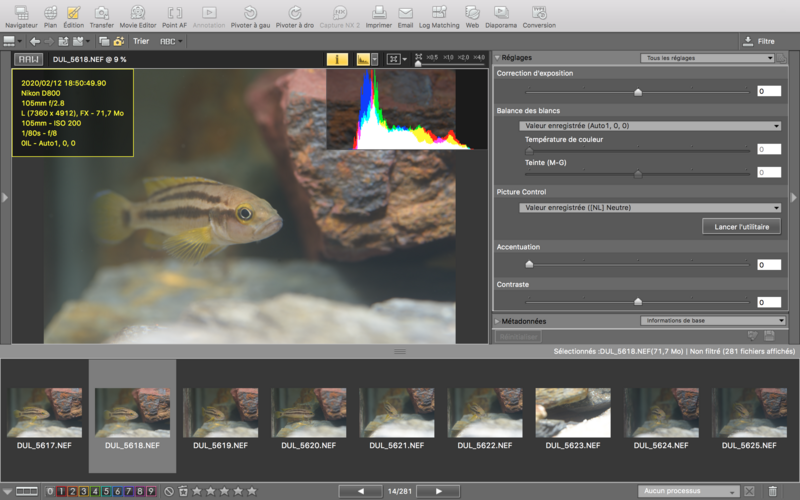This screenshot has height=500, width=800.
Task: Click the trash icon in bottom bar
Action: coord(772,491)
